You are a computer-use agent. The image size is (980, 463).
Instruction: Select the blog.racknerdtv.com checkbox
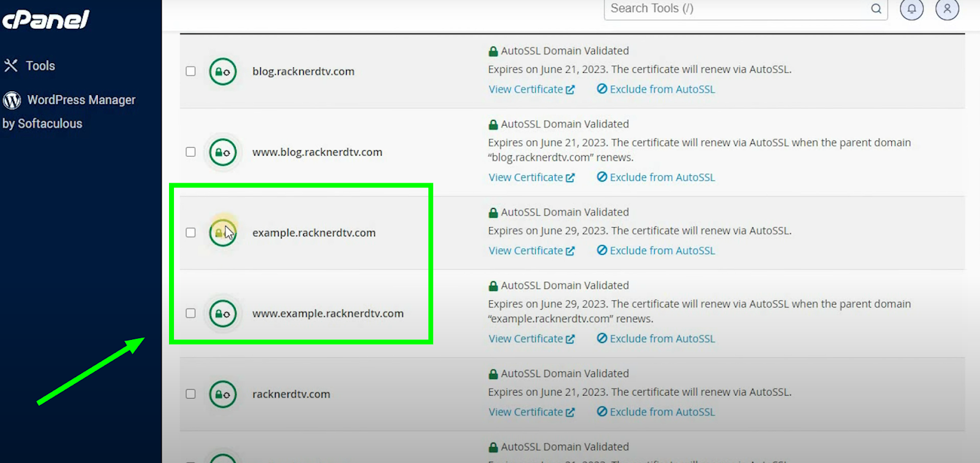click(x=190, y=71)
